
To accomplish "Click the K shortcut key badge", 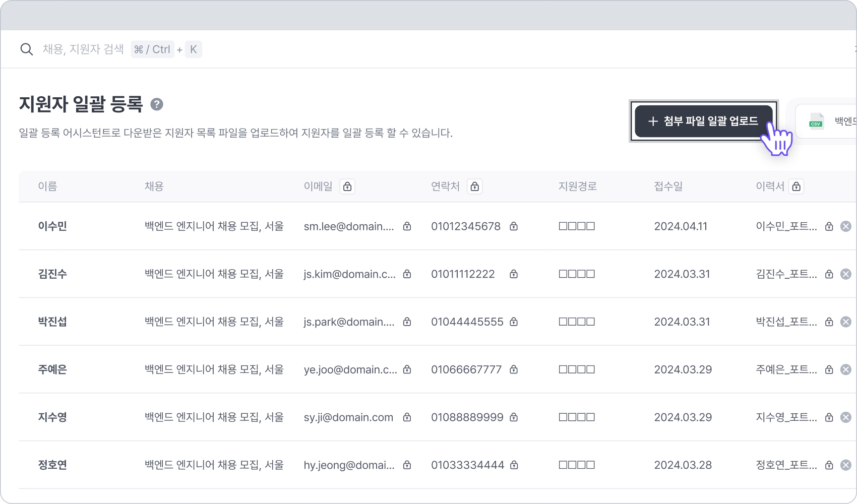I will 194,49.
